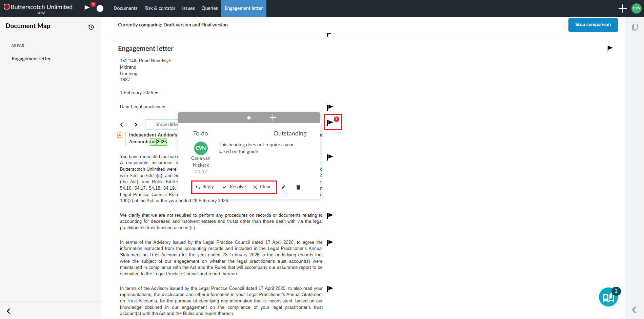Click the annotation flag beside Dear Legal practitioner
The image size is (644, 319).
[x=330, y=107]
